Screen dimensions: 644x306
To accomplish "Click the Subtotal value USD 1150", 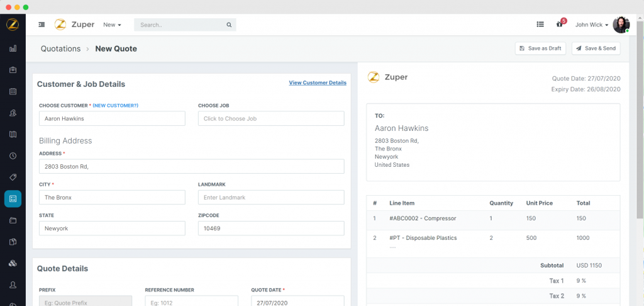I will [589, 265].
